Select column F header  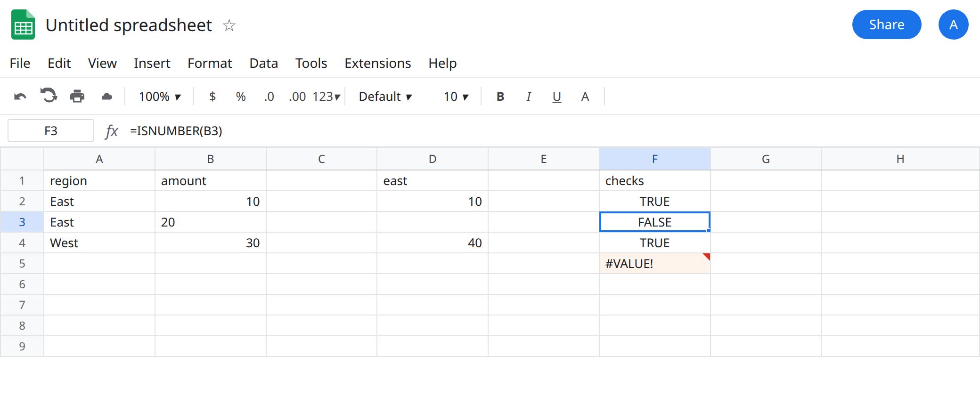(654, 159)
